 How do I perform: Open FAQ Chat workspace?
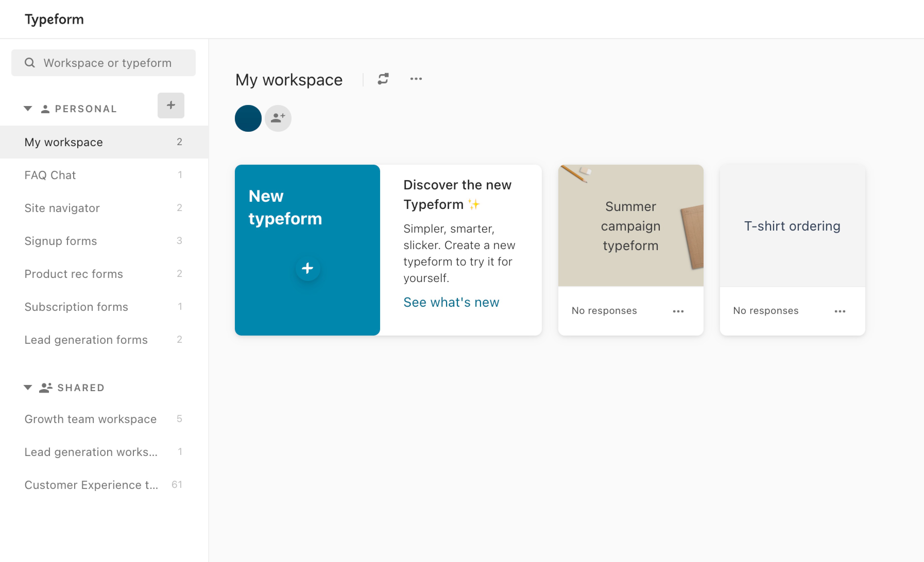coord(104,175)
